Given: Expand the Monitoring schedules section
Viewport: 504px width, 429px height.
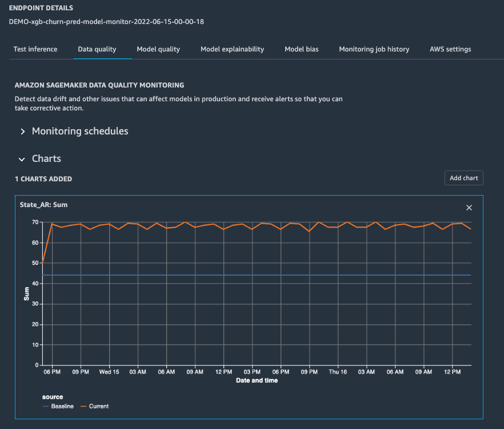Looking at the screenshot, I should [x=79, y=131].
